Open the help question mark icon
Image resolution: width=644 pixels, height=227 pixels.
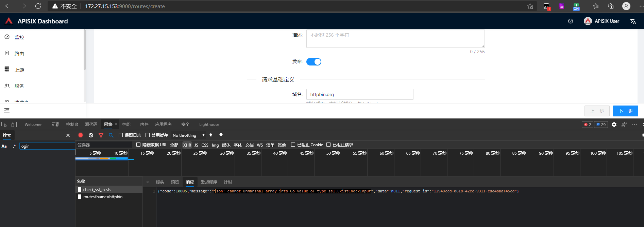pyautogui.click(x=571, y=21)
